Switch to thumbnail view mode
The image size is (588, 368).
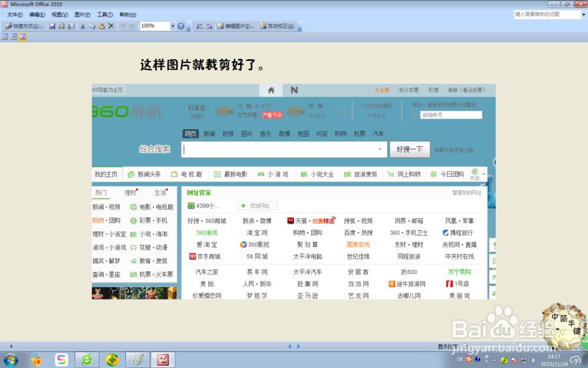pos(4,37)
